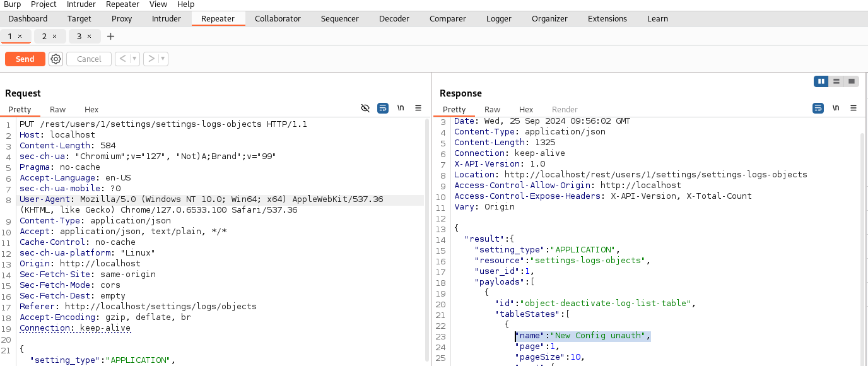Select top-bottom split layout icon
Screen dimensions: 868x366
tap(836, 81)
